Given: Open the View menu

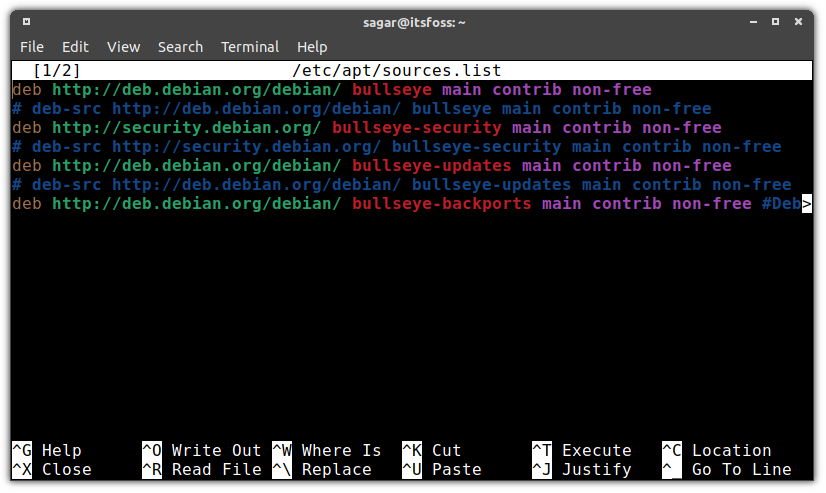Looking at the screenshot, I should tap(123, 47).
